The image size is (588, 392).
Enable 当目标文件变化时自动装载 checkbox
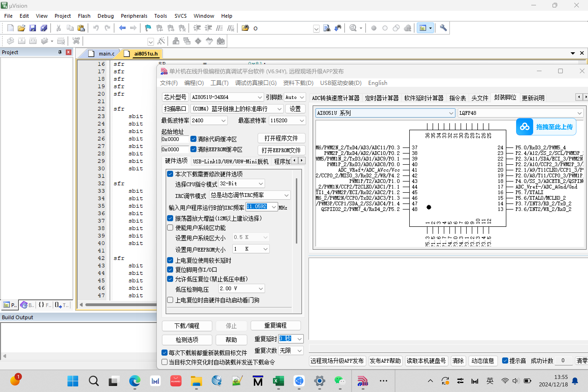(164, 362)
